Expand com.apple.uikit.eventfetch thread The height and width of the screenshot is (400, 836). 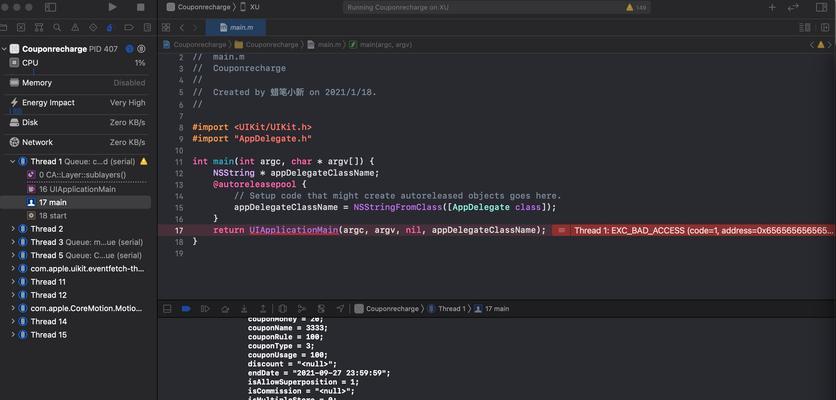[x=13, y=269]
